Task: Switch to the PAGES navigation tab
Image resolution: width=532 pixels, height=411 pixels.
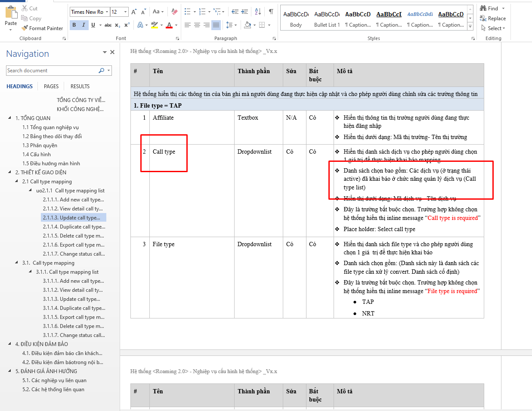Action: pyautogui.click(x=51, y=87)
